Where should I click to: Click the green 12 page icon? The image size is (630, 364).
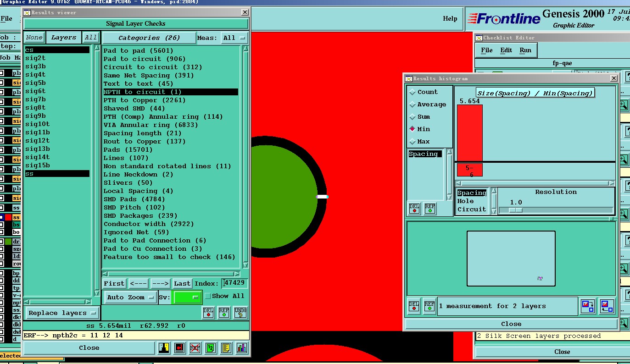[211, 348]
